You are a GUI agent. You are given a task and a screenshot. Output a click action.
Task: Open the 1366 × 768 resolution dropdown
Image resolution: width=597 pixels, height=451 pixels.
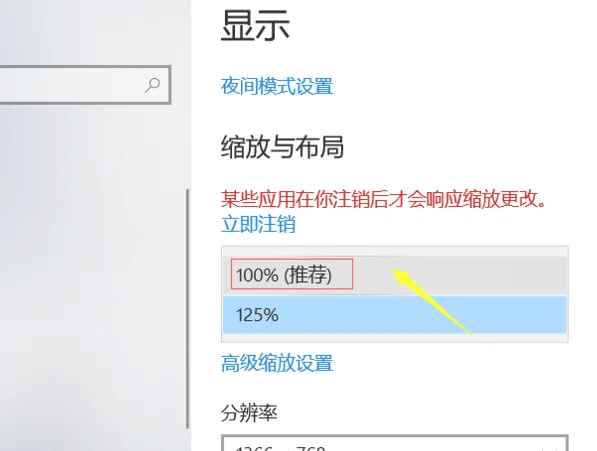click(x=395, y=443)
